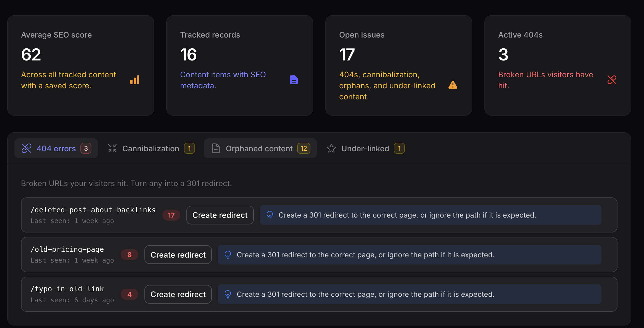Click 'Last seen: 6 days ago' text
Image resolution: width=644 pixels, height=328 pixels.
click(x=72, y=300)
